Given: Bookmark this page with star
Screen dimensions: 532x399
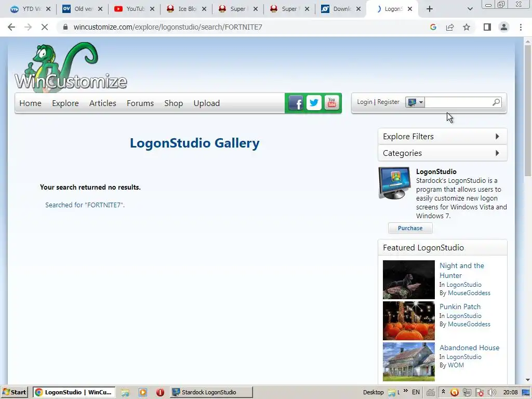Looking at the screenshot, I should [467, 27].
